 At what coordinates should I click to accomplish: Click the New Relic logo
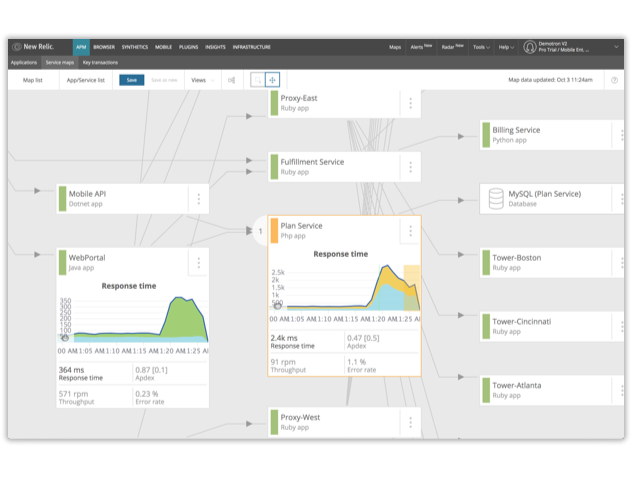tap(33, 47)
